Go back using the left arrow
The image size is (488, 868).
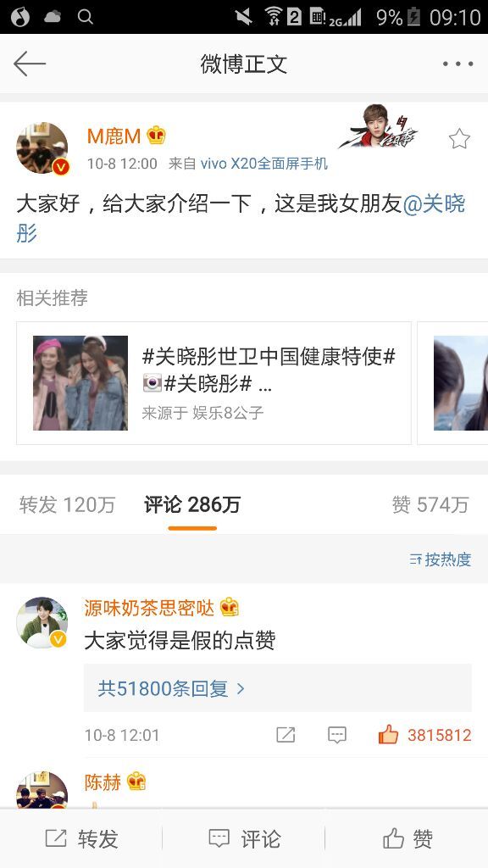pos(30,64)
